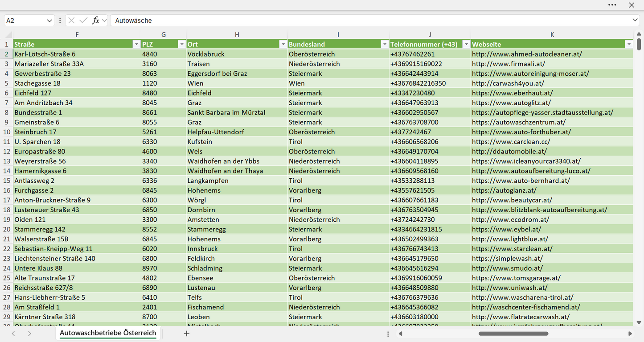Click the formula bar enter checkmark icon
Viewport: 644px width, 342px height.
(83, 21)
